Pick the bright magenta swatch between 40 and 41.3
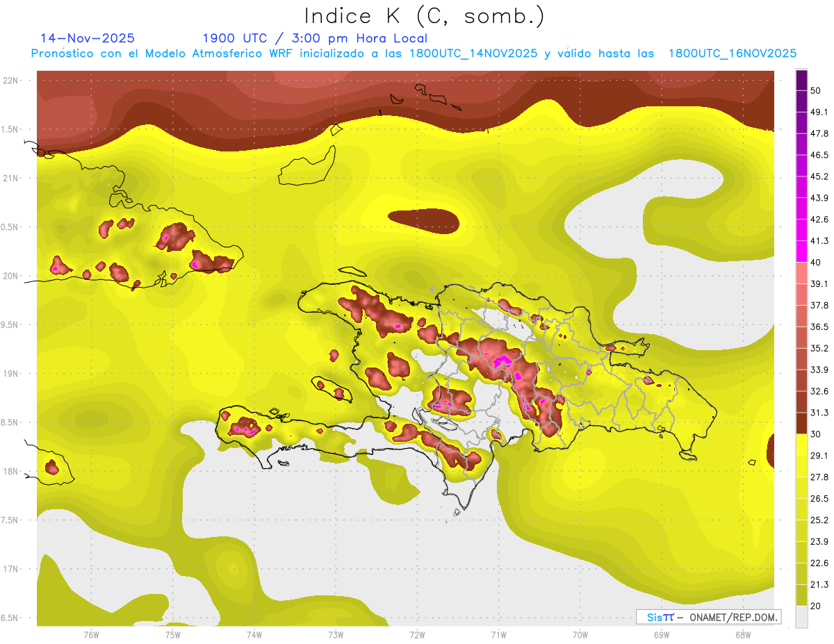This screenshot has height=644, width=834. pyautogui.click(x=801, y=251)
